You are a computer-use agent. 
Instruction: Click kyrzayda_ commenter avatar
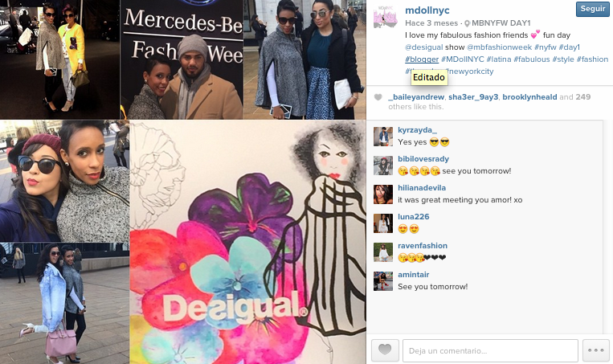[x=383, y=137]
